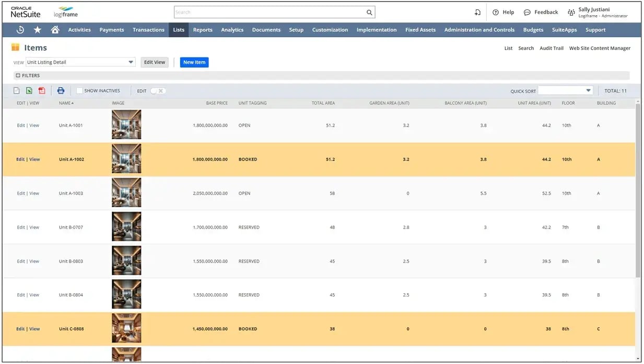Click in the global search field
The height and width of the screenshot is (364, 644).
pos(269,13)
